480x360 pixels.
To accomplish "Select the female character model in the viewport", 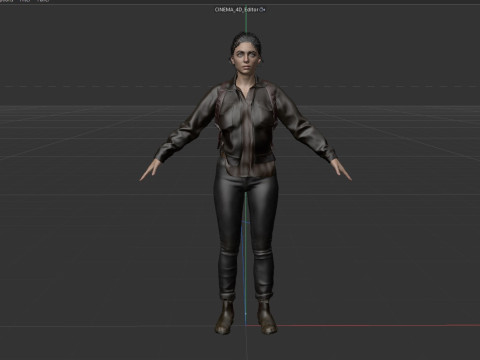I will pyautogui.click(x=246, y=183).
